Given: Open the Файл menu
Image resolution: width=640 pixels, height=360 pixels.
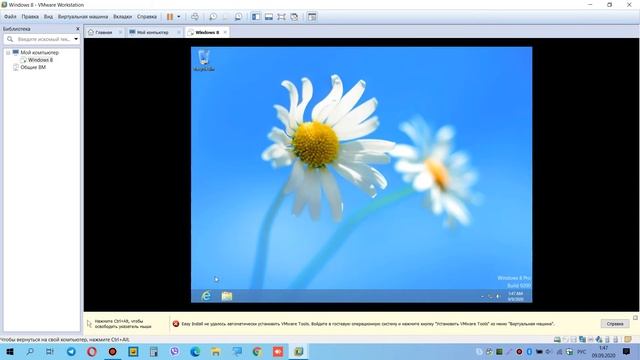Looking at the screenshot, I should pyautogui.click(x=10, y=17).
